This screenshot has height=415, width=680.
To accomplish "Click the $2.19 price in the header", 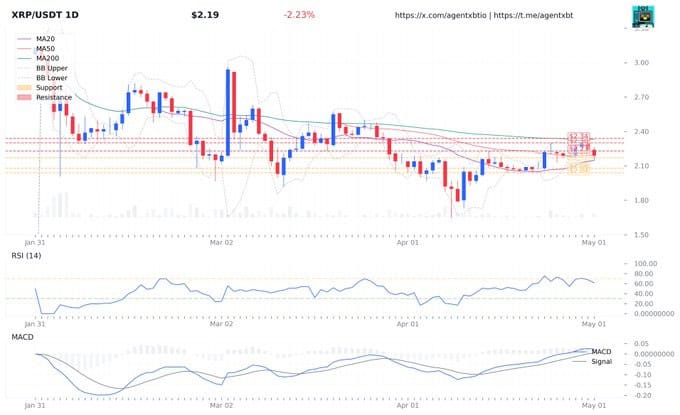I will point(205,15).
